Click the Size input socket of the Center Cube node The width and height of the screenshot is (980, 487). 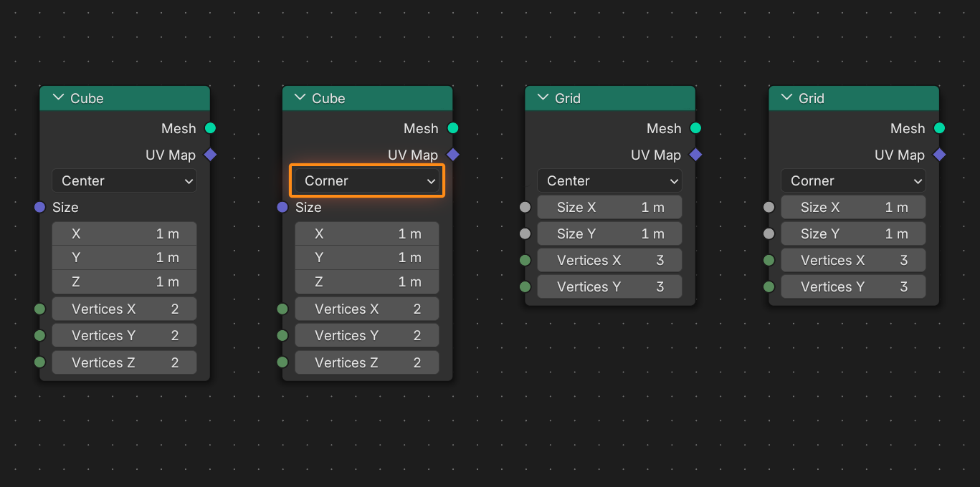(39, 208)
